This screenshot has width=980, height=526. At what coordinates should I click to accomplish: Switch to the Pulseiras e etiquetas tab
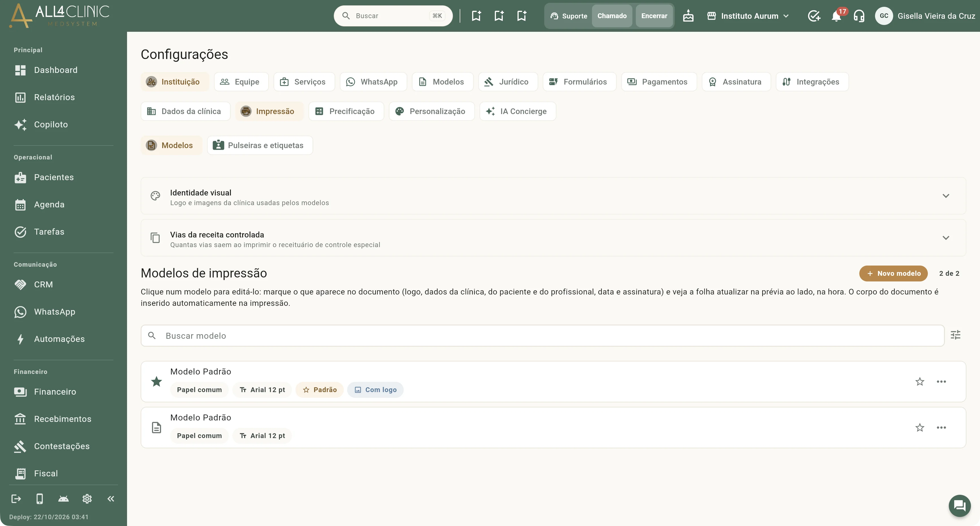pos(260,145)
